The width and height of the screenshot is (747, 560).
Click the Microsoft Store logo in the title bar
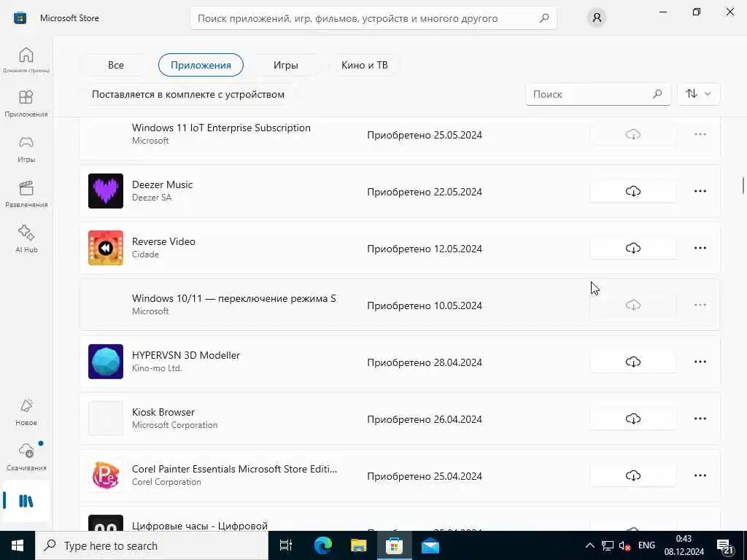coord(20,18)
